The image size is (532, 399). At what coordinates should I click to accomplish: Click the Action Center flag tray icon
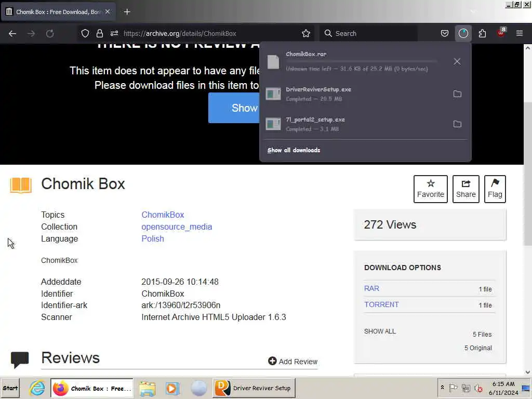pyautogui.click(x=453, y=388)
